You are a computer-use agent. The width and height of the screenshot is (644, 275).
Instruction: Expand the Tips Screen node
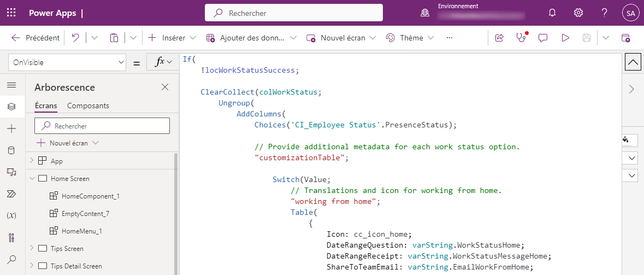[x=32, y=248]
